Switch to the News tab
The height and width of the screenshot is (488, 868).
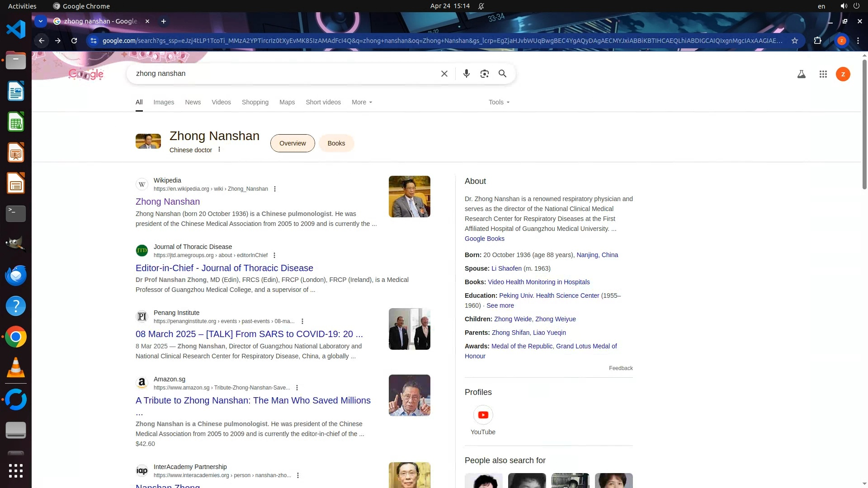pos(193,102)
